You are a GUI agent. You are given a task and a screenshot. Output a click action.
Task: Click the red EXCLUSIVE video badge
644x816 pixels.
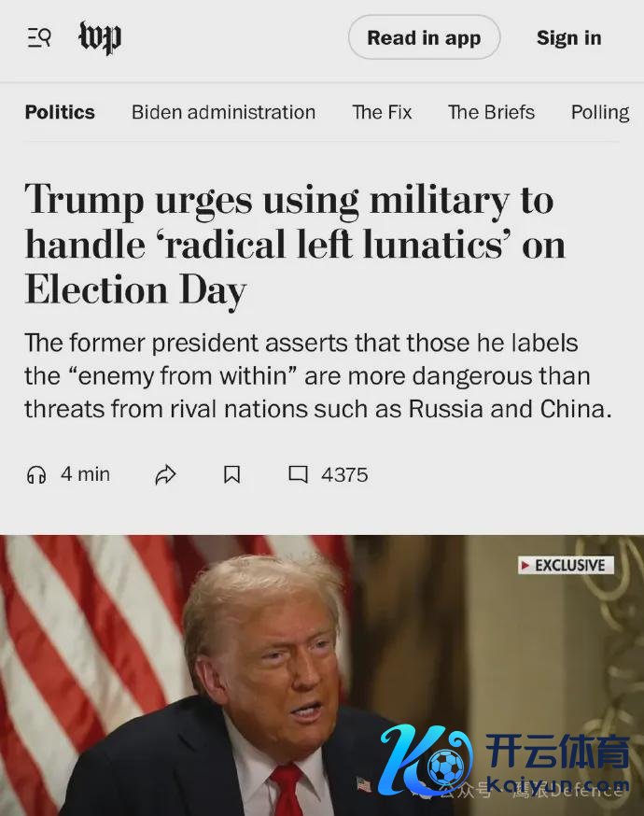(x=566, y=565)
